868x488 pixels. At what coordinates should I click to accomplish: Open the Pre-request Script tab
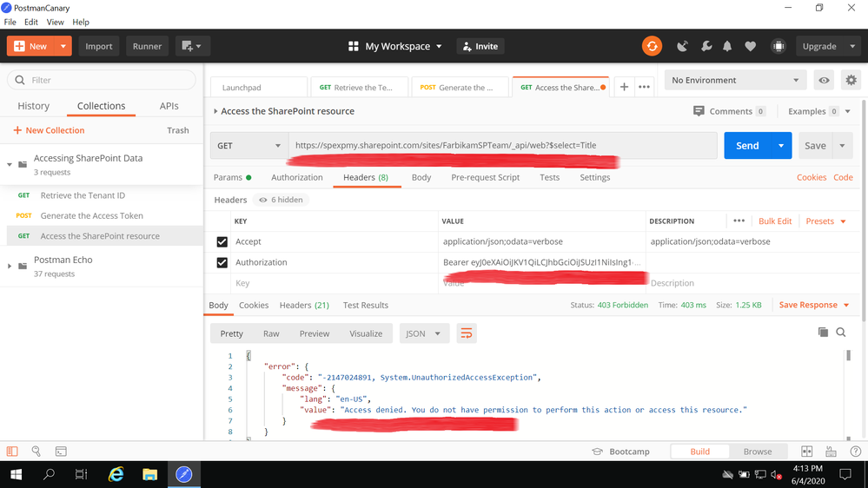[x=485, y=177]
